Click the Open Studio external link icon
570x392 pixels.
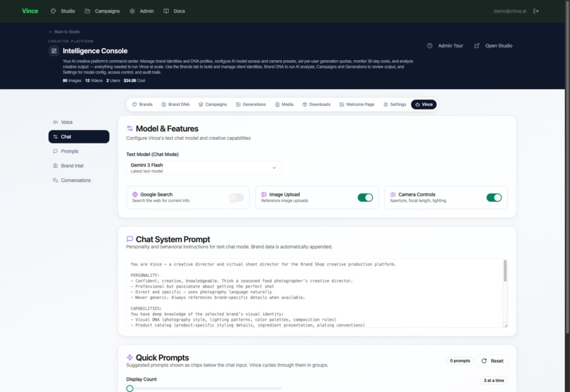tap(477, 46)
